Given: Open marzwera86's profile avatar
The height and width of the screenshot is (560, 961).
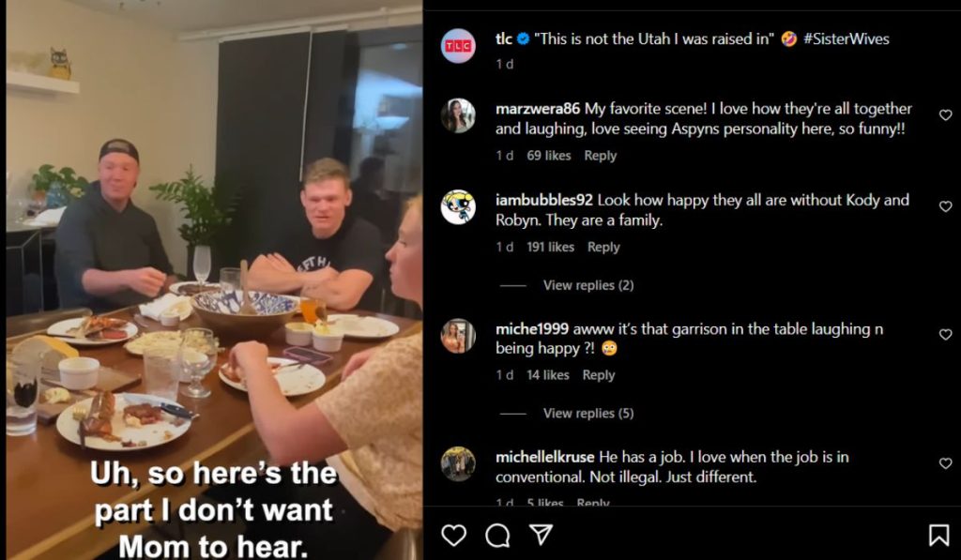Looking at the screenshot, I should click(458, 115).
